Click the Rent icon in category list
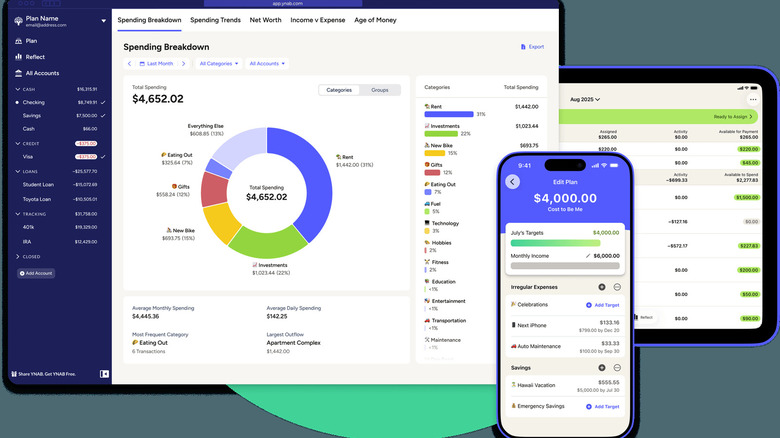The width and height of the screenshot is (780, 438). [x=427, y=107]
